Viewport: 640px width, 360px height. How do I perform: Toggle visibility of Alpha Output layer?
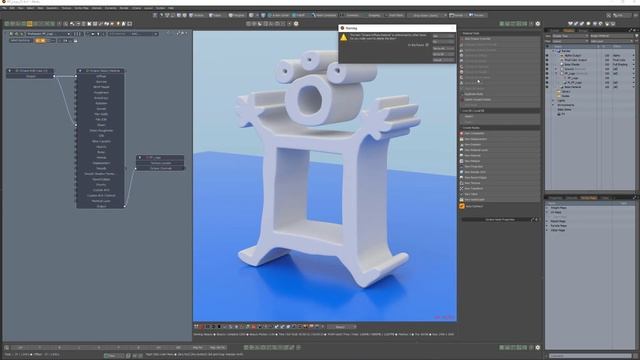[547, 56]
